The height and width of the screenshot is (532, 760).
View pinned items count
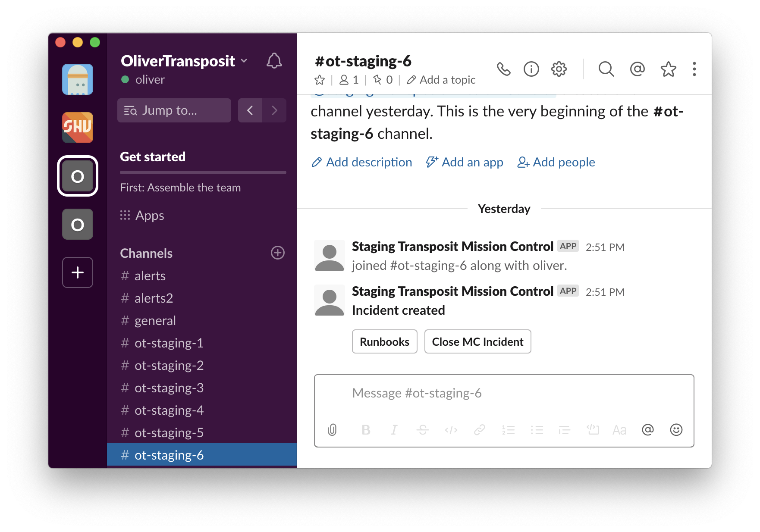(383, 80)
